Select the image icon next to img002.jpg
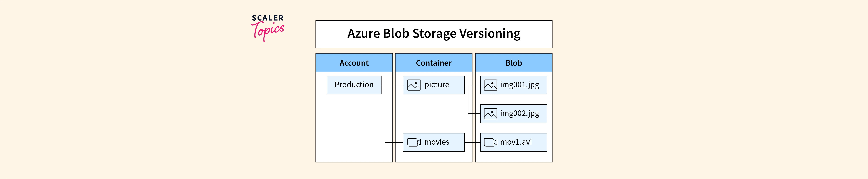 click(x=490, y=113)
